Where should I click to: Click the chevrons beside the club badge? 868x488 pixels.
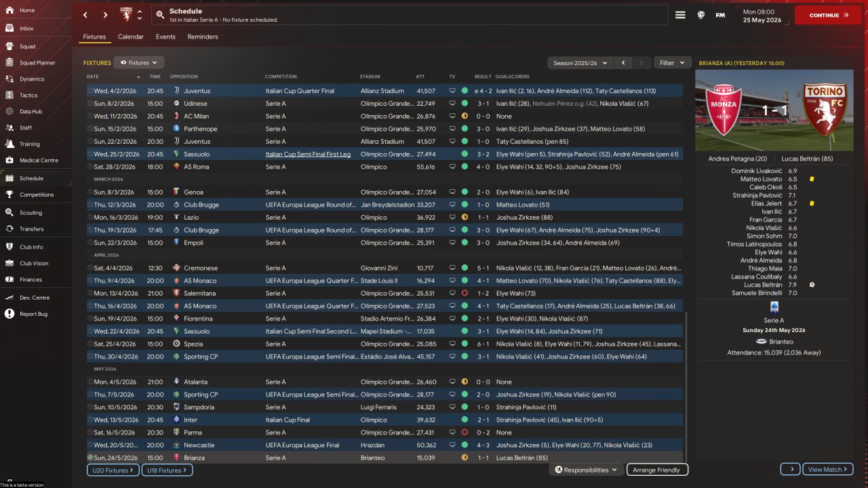pyautogui.click(x=140, y=15)
